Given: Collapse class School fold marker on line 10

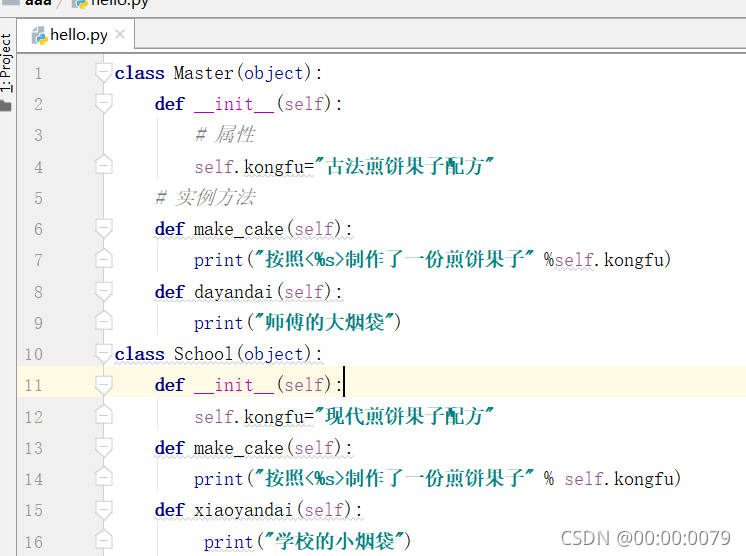Looking at the screenshot, I should click(103, 353).
